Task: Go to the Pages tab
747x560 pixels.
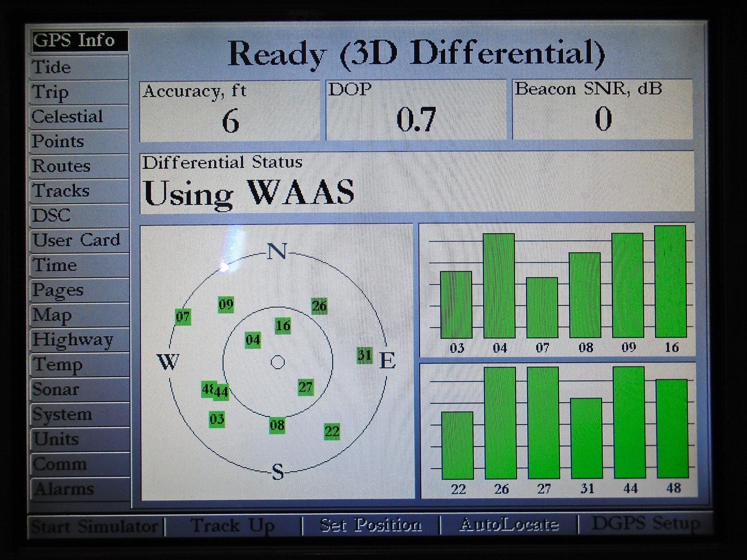Action: point(80,290)
